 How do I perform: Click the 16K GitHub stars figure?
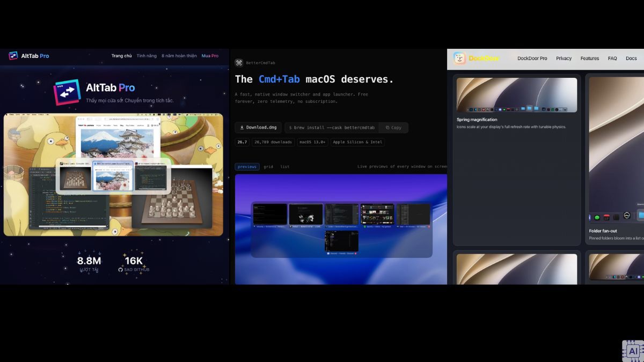[133, 261]
